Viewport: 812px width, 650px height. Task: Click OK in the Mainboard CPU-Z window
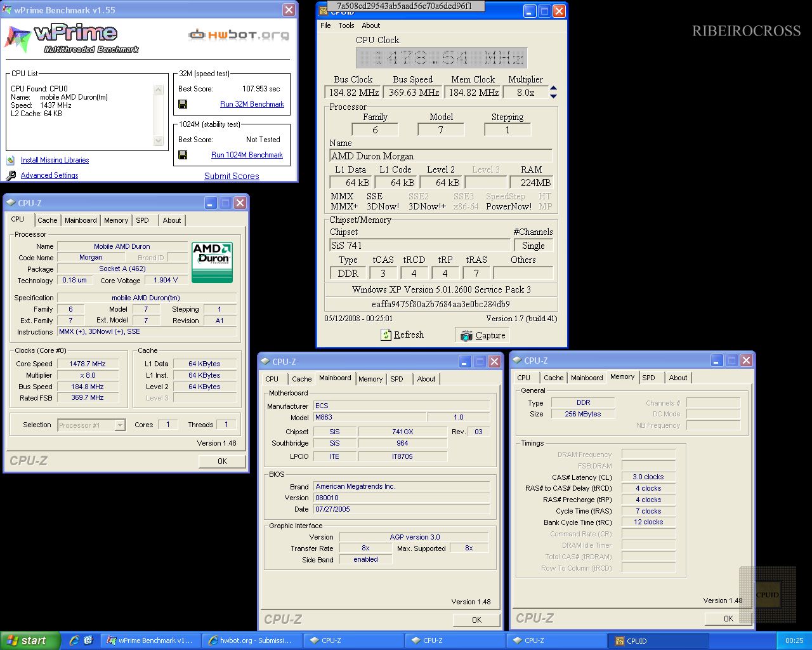point(476,620)
